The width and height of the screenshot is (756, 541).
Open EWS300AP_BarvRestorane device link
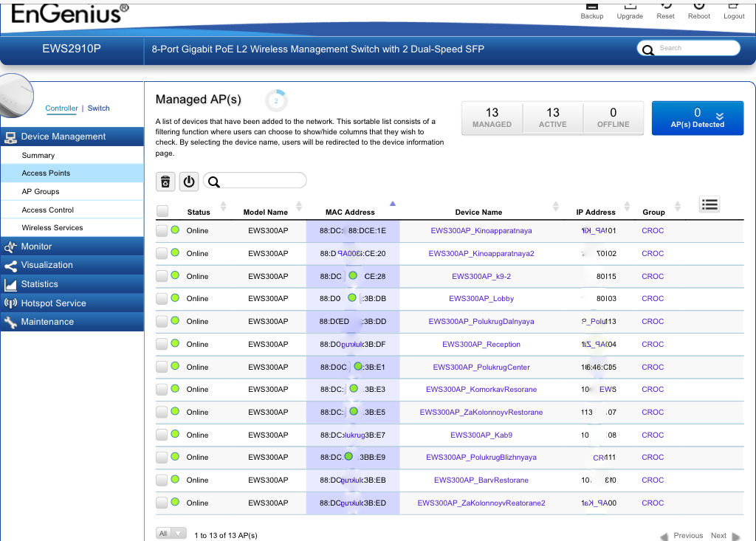pyautogui.click(x=481, y=480)
